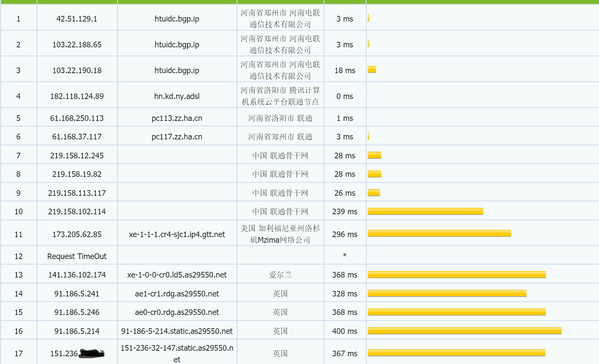Click 中国 联通骨干网 in hop 7 row
Viewport: 599px width, 364px height.
point(280,156)
